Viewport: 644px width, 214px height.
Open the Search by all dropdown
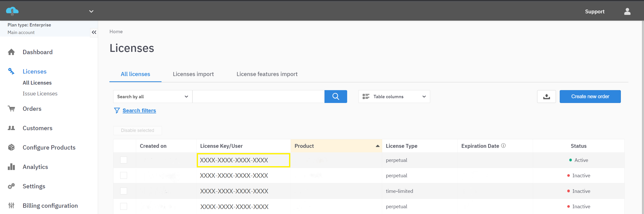point(152,97)
